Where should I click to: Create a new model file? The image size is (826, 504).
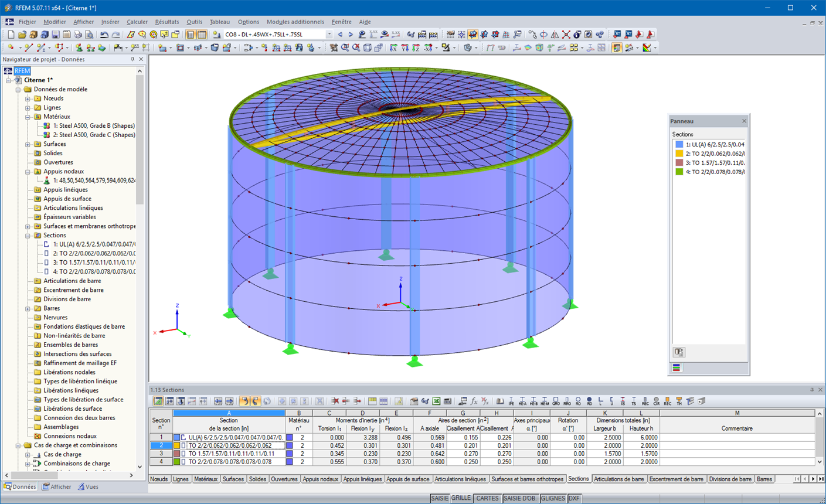point(11,34)
